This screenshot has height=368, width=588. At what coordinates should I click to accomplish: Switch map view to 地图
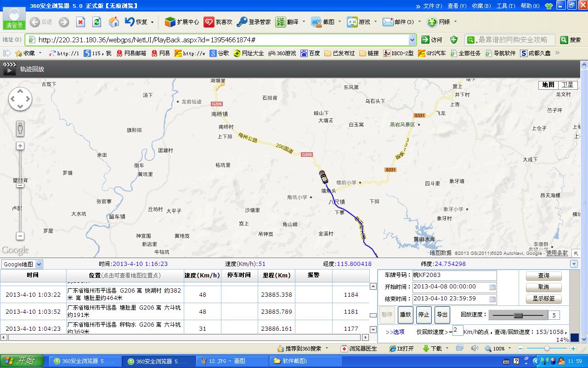click(548, 85)
